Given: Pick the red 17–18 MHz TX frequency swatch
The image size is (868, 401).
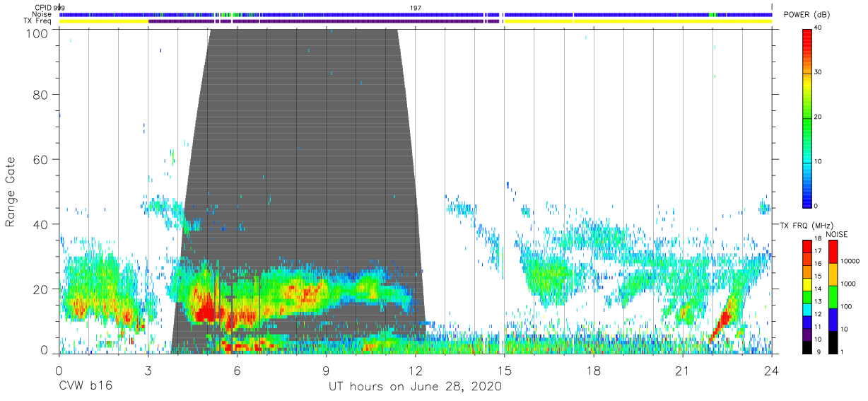Looking at the screenshot, I should pyautogui.click(x=807, y=246).
